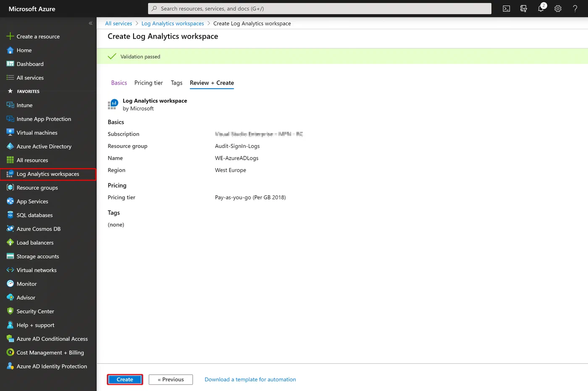Switch to the Tags tab
Image resolution: width=588 pixels, height=391 pixels.
176,83
